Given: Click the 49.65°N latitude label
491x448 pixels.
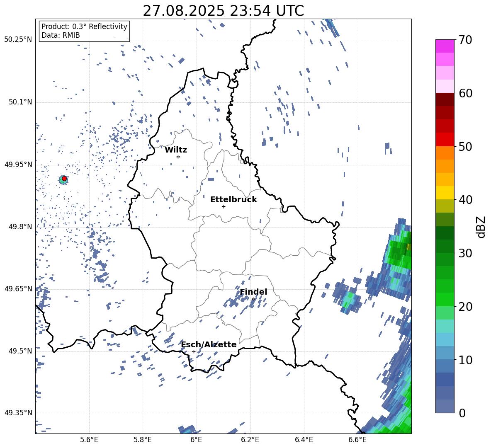Looking at the screenshot, I should (18, 288).
